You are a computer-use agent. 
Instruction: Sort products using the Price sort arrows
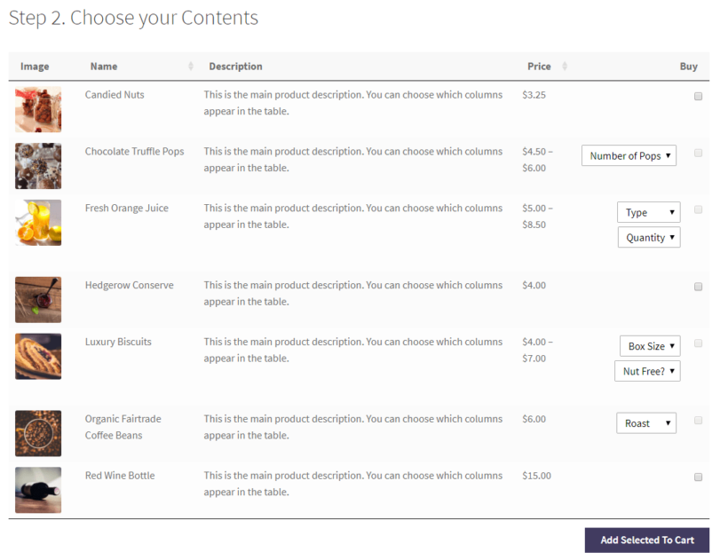click(565, 66)
